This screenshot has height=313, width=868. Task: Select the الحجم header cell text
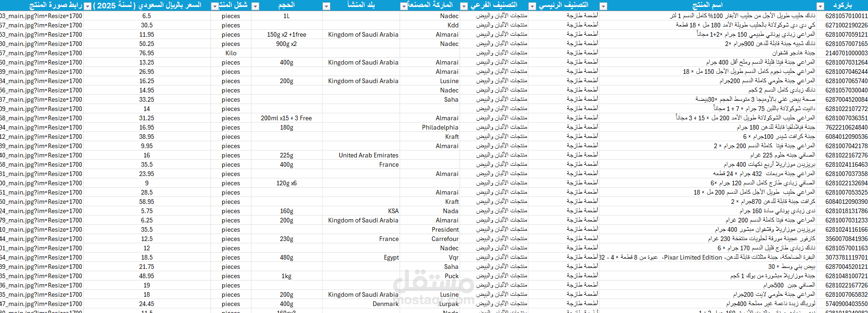pos(286,5)
